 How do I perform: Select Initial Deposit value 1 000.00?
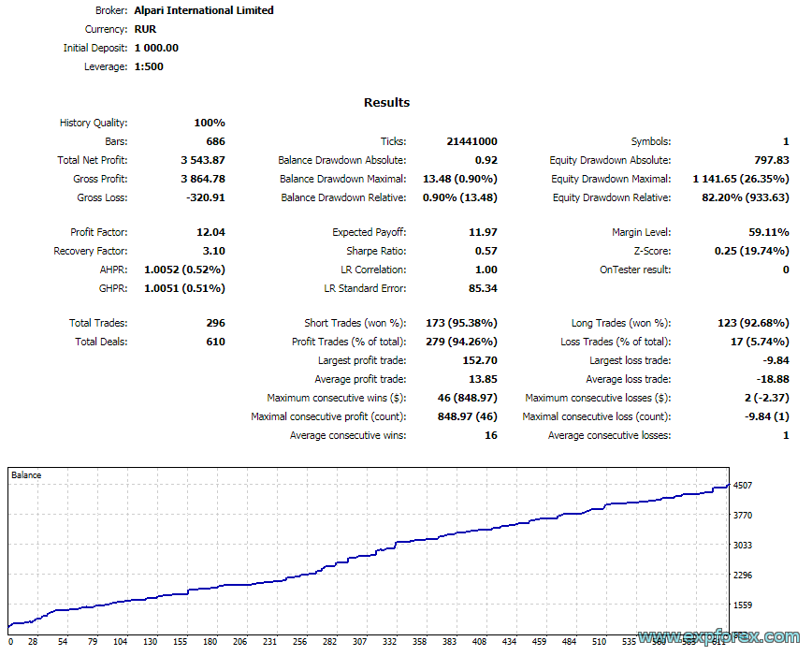click(x=156, y=48)
